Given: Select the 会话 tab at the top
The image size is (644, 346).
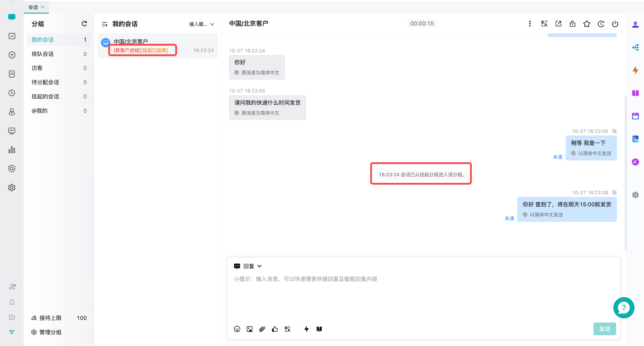Looking at the screenshot, I should [33, 7].
